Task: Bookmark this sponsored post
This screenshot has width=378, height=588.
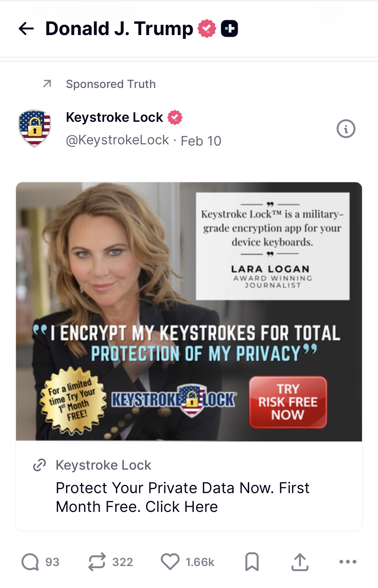Action: [x=252, y=562]
